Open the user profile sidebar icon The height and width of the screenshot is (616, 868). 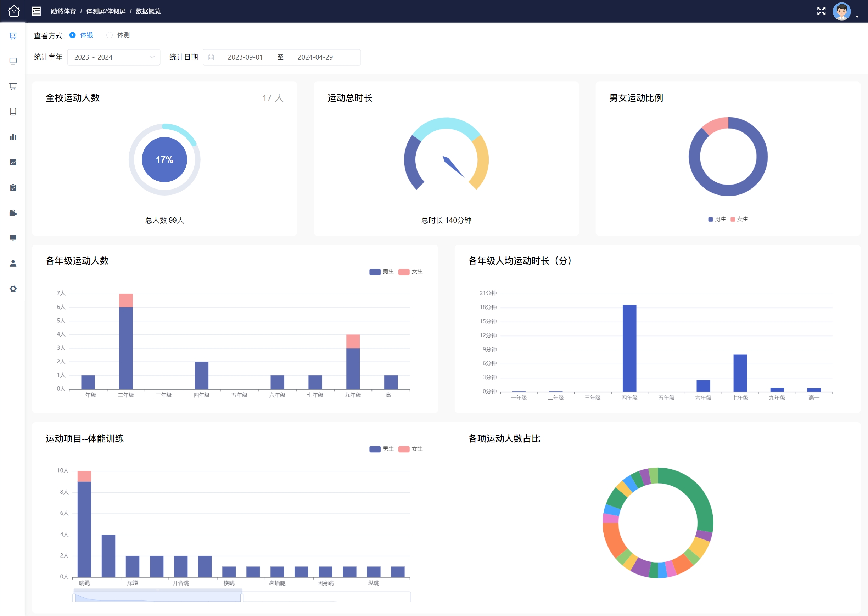tap(13, 263)
